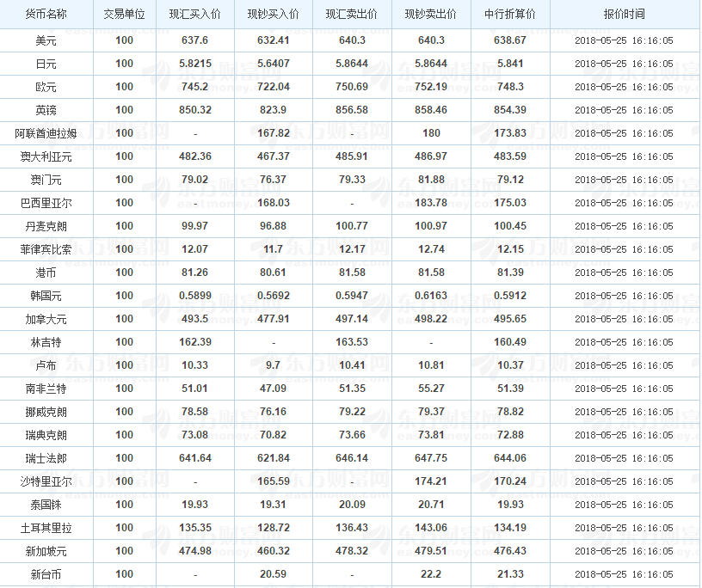Click the 750.69 selling price for 欧元
The image size is (702, 588).
pos(352,87)
